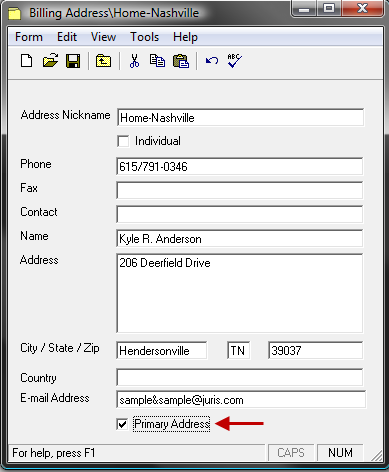The height and width of the screenshot is (472, 389).
Task: Click the City field showing Hendersonville
Action: tap(162, 350)
